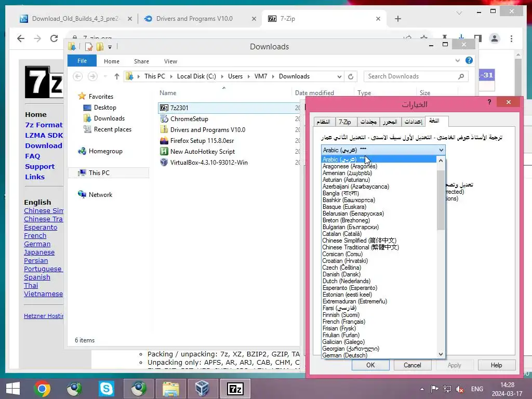
Task: Select Desktop under Favorites
Action: tap(105, 108)
